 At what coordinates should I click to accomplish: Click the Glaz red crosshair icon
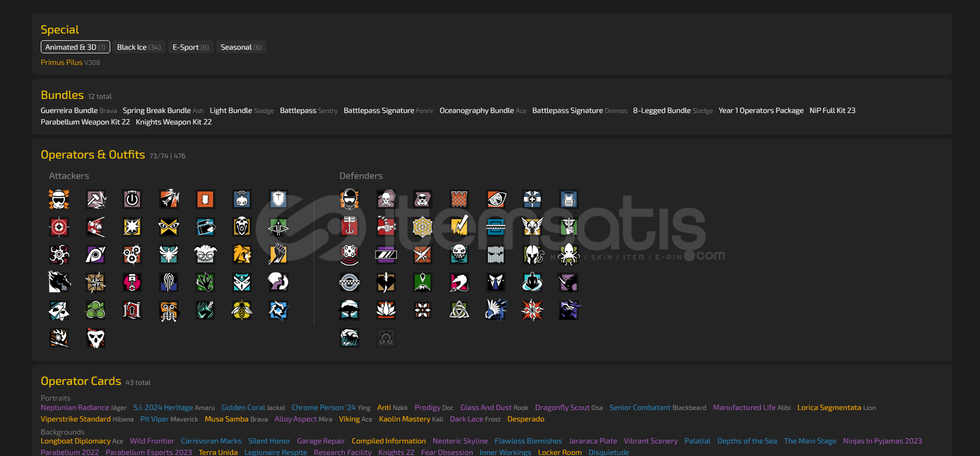coord(59,227)
